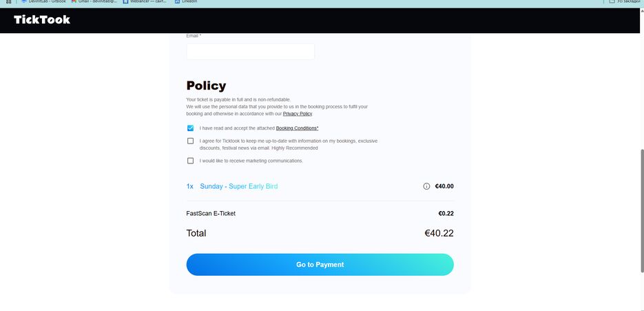The image size is (644, 311).
Task: Open the GitBook bookmark
Action: point(43,1)
